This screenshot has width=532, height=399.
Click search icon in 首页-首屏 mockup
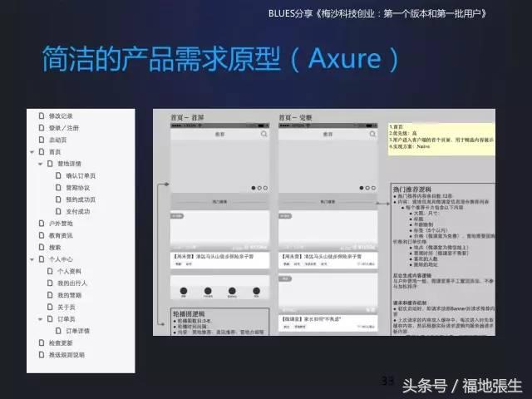coord(264,135)
